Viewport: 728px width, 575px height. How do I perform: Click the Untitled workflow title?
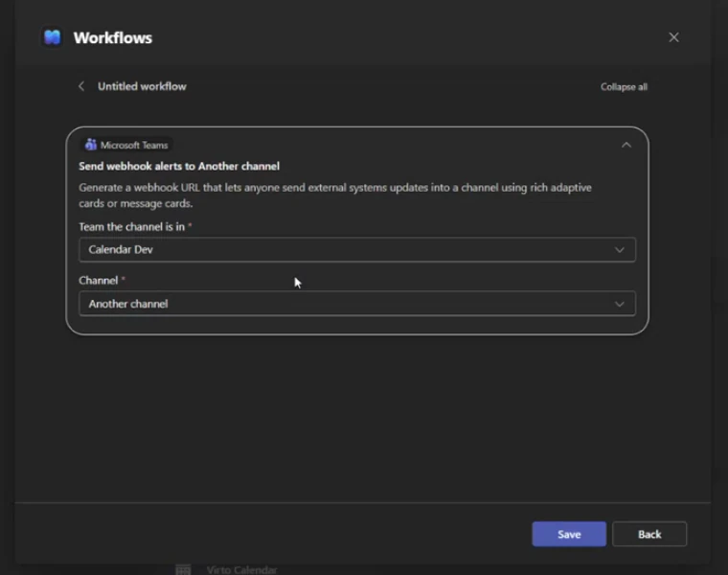tap(142, 86)
